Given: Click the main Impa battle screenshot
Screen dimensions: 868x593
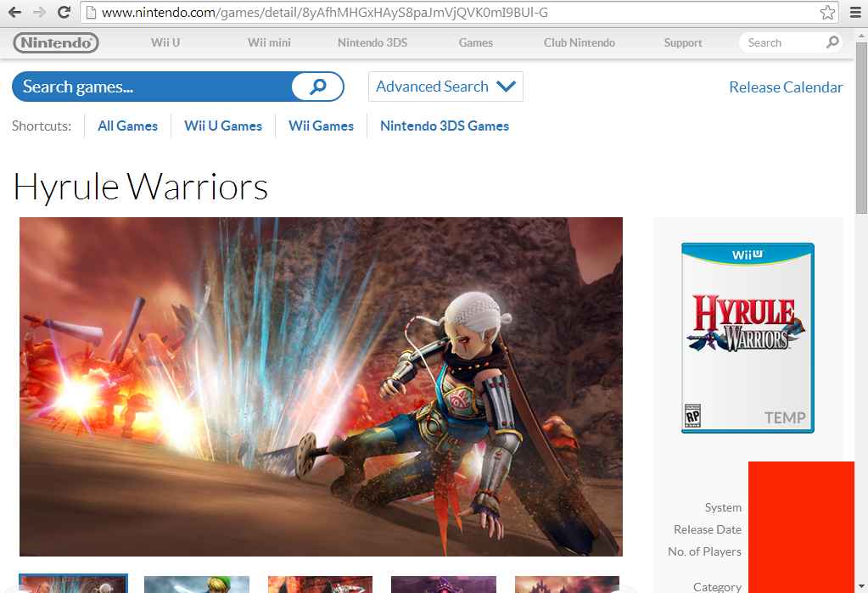Looking at the screenshot, I should tap(321, 387).
